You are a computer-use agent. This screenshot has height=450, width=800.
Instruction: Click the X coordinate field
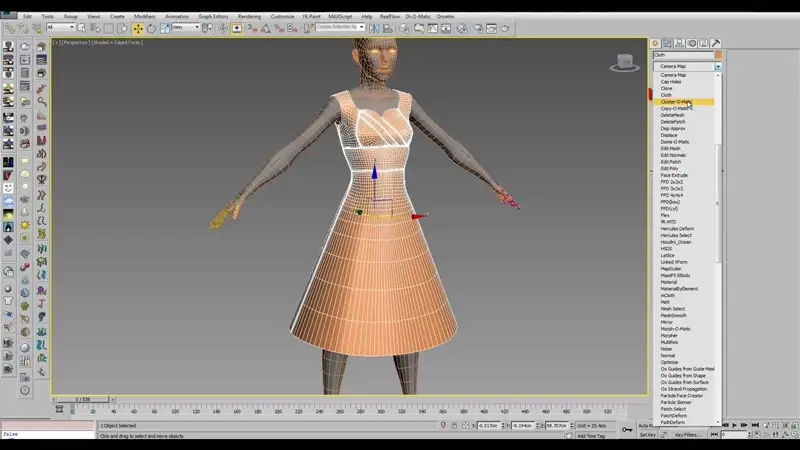488,426
